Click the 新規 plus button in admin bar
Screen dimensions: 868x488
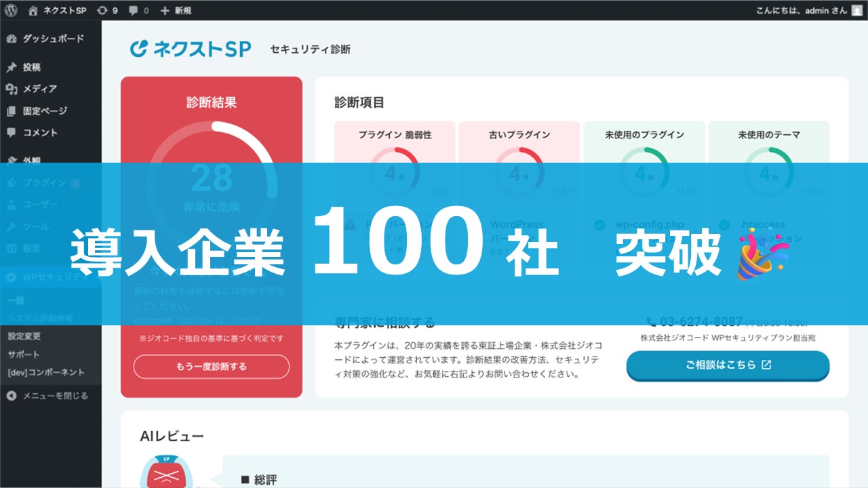pyautogui.click(x=176, y=10)
